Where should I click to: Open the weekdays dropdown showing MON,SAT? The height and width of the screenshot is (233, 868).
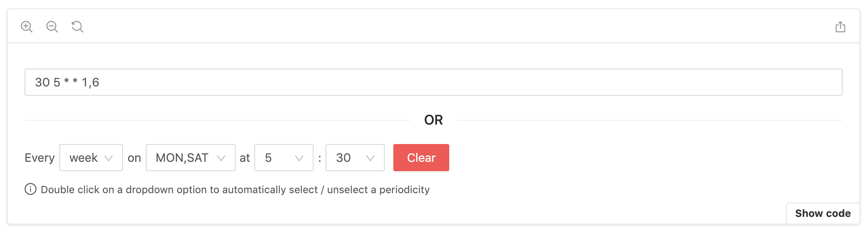pyautogui.click(x=191, y=158)
